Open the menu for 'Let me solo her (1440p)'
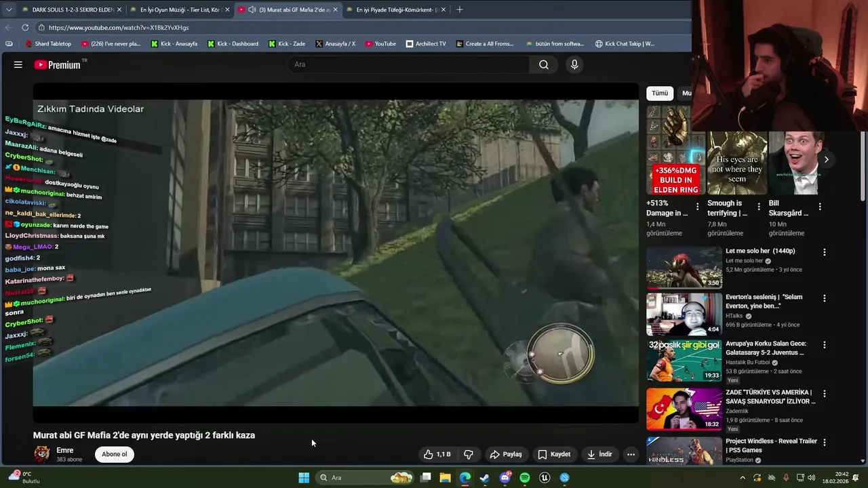 pos(825,252)
